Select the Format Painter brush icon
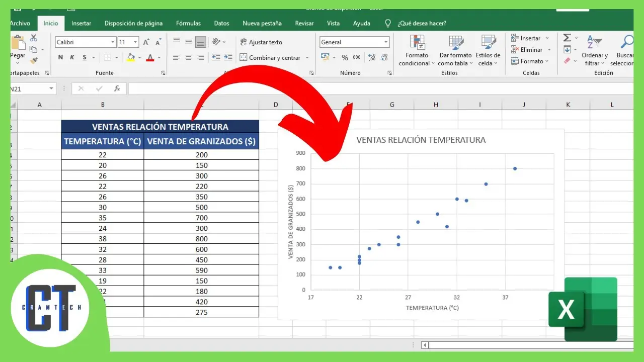The image size is (644, 362). pos(34,61)
